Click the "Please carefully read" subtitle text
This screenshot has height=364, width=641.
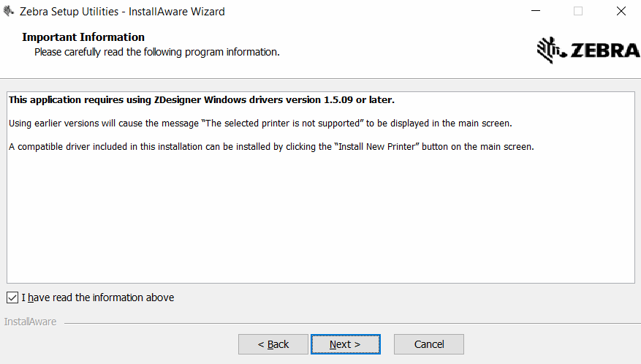click(157, 52)
